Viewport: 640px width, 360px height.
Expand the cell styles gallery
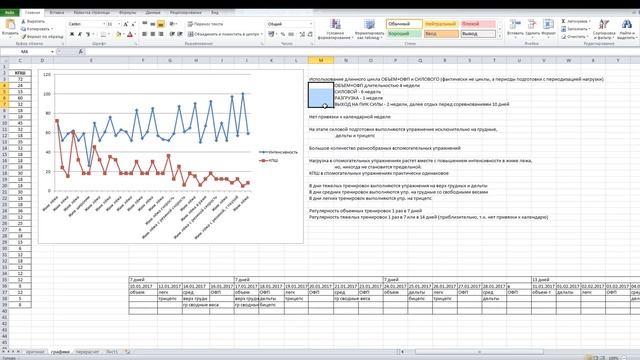pyautogui.click(x=500, y=36)
